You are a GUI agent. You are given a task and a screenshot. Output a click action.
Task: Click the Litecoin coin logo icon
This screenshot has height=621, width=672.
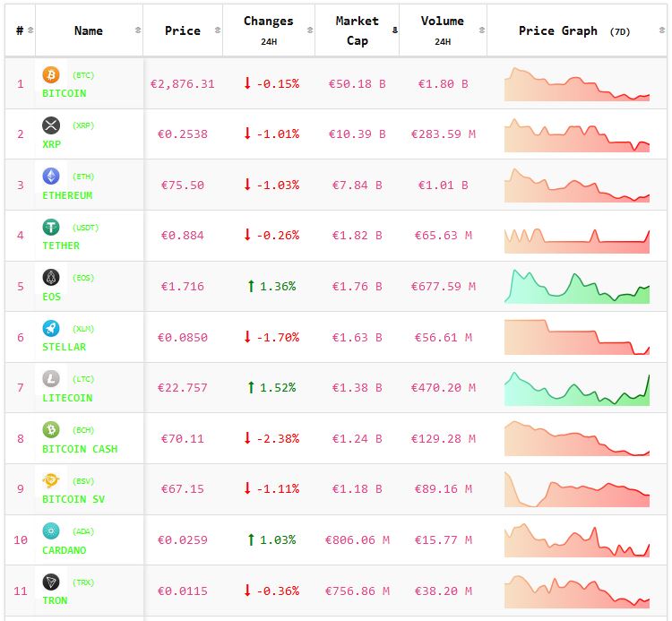pyautogui.click(x=51, y=380)
